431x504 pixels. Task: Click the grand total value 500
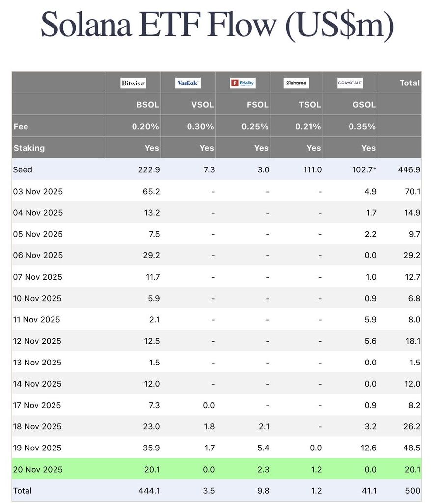[412, 491]
